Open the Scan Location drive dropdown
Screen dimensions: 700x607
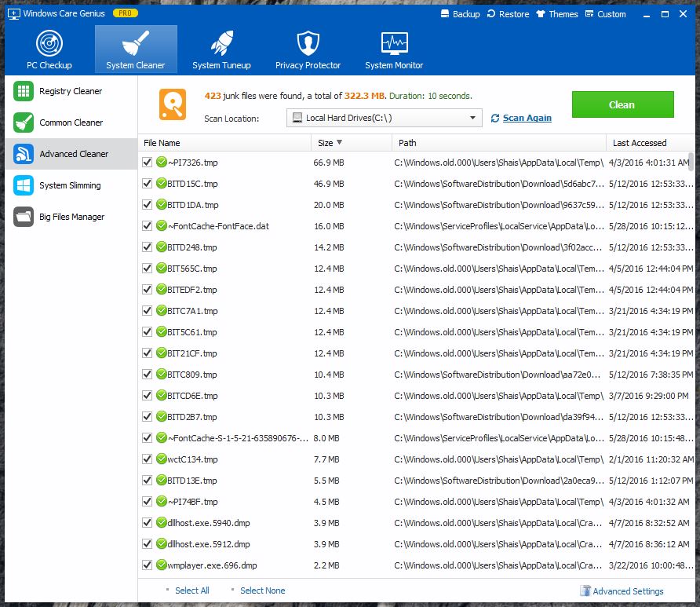pyautogui.click(x=384, y=118)
